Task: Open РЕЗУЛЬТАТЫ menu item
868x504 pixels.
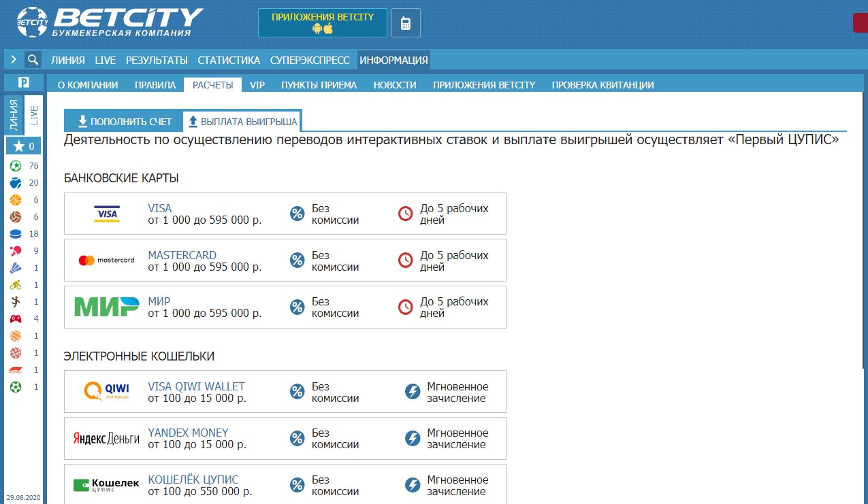Action: (x=157, y=60)
